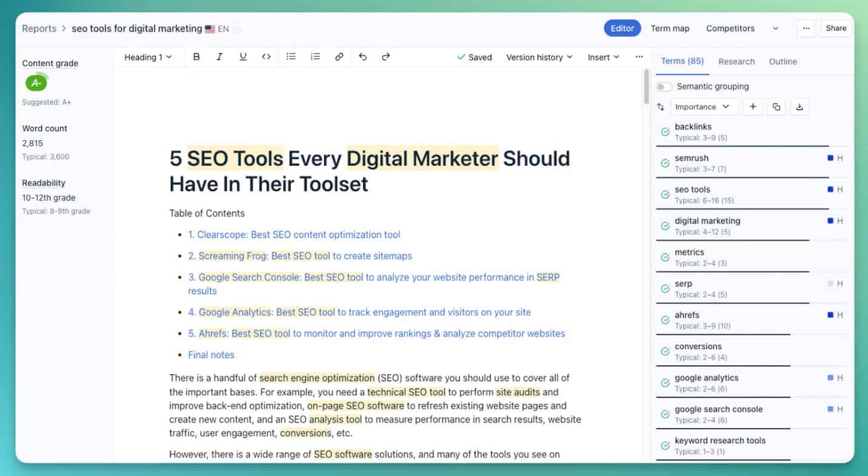Image resolution: width=868 pixels, height=476 pixels.
Task: Enable the Semantic grouping switch
Action: point(664,87)
